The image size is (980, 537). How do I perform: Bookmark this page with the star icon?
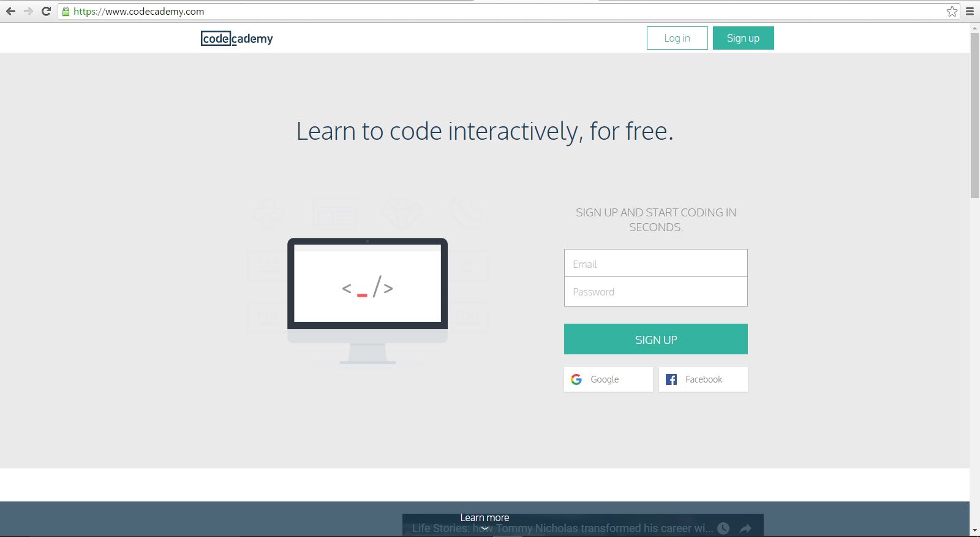(952, 11)
